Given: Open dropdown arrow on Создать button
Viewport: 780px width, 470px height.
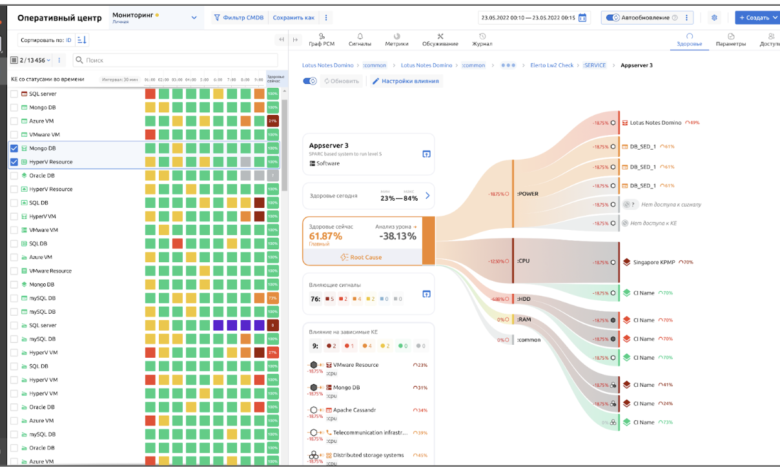Looking at the screenshot, I should point(775,17).
